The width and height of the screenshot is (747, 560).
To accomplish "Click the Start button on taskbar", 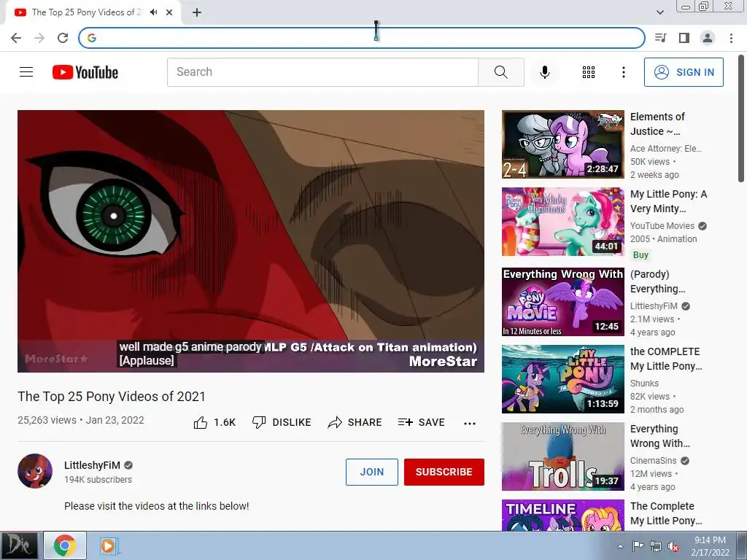I will click(19, 545).
